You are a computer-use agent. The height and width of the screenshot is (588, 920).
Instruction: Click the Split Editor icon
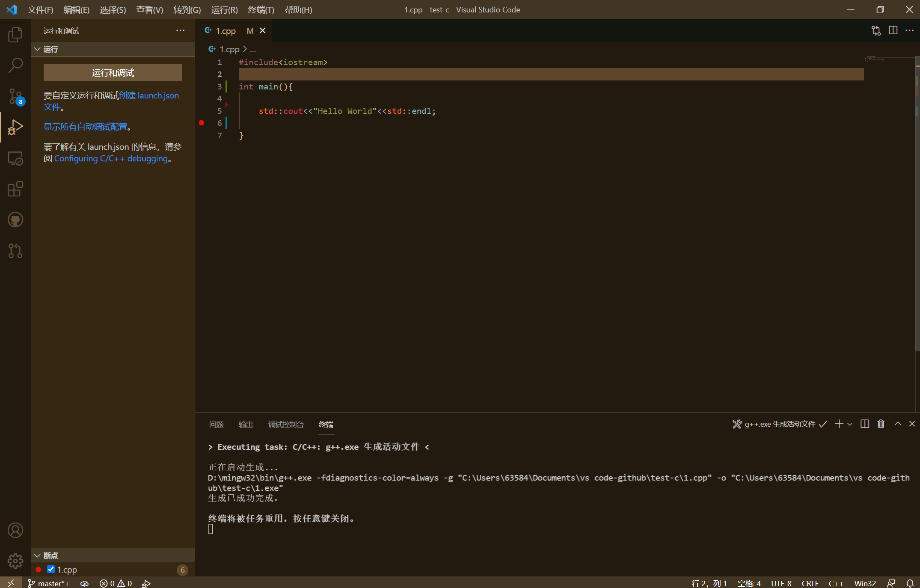[x=893, y=30]
